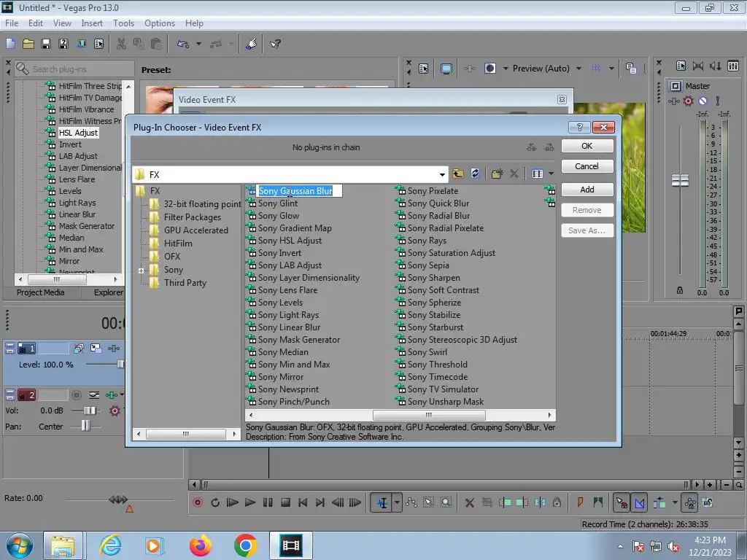Toggle Automatic Crossfades button
747x560 pixels.
coord(639,502)
